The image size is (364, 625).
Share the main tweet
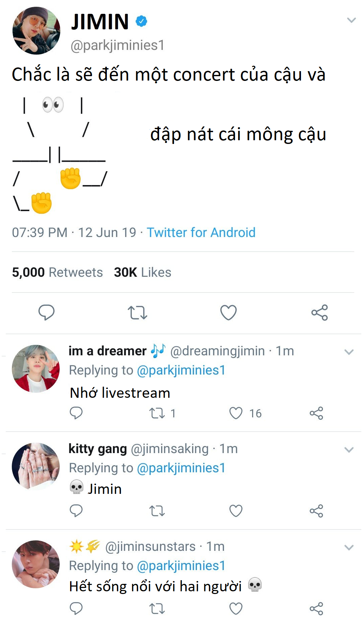320,312
